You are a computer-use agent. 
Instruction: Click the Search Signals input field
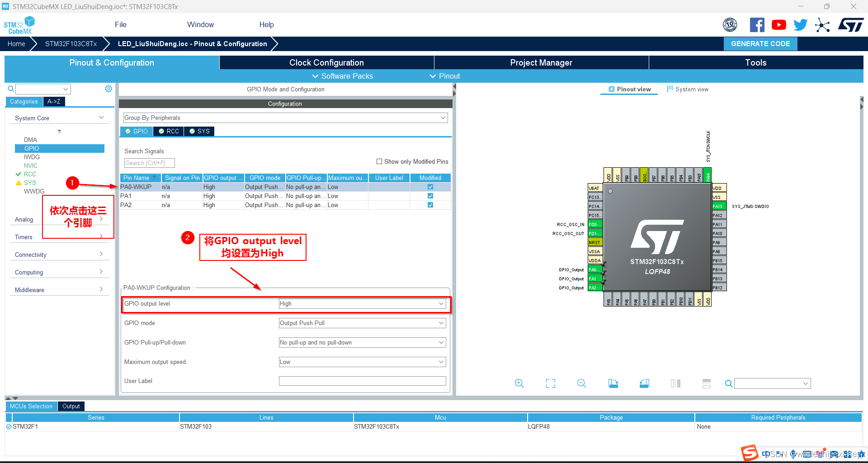pos(149,163)
